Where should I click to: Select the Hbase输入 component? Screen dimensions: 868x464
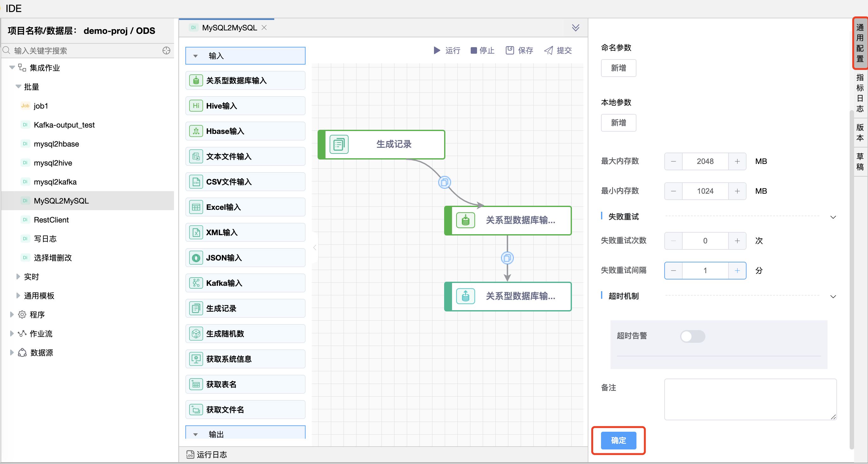pyautogui.click(x=245, y=131)
